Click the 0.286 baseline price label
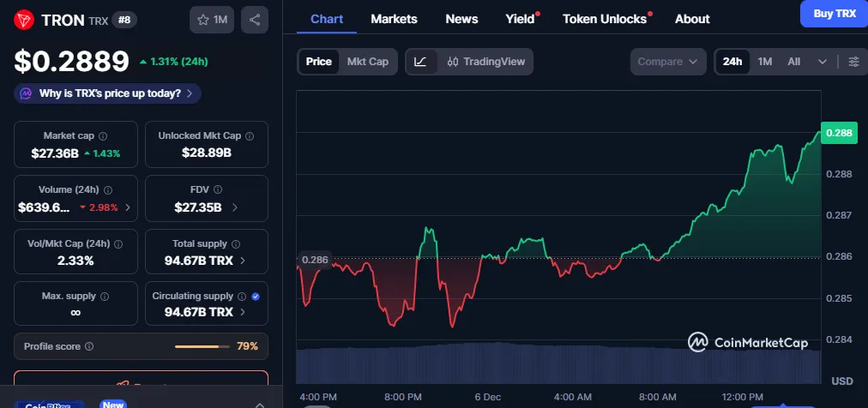The image size is (868, 408). pyautogui.click(x=315, y=260)
